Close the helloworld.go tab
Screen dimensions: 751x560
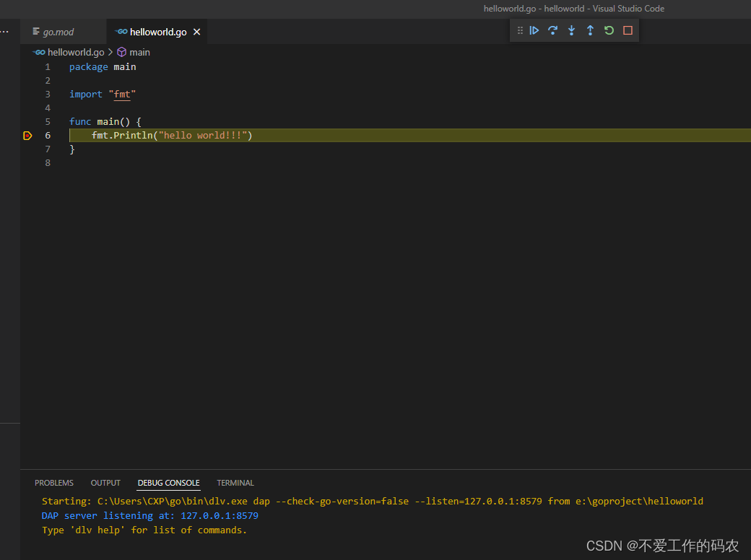click(x=196, y=32)
